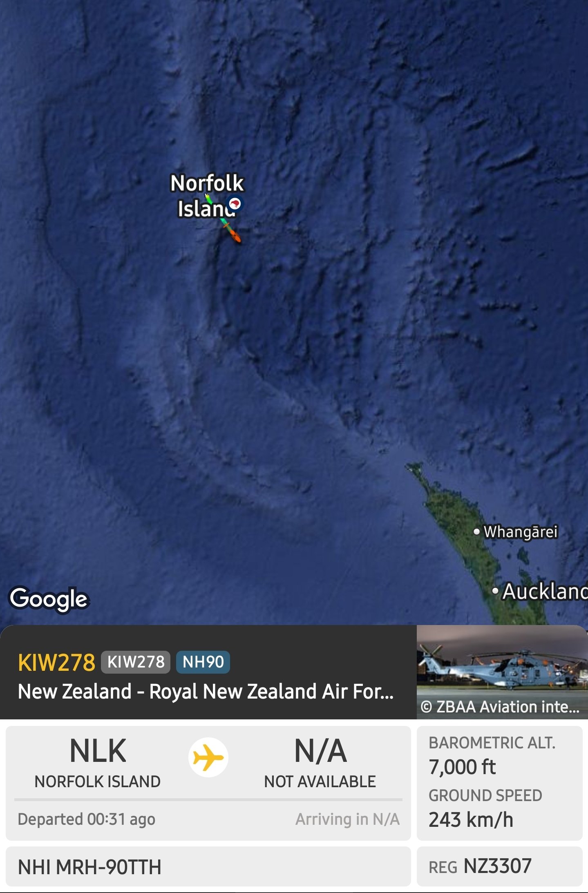Click the REG NZ3307 registration field
This screenshot has width=588, height=893.
[499, 866]
